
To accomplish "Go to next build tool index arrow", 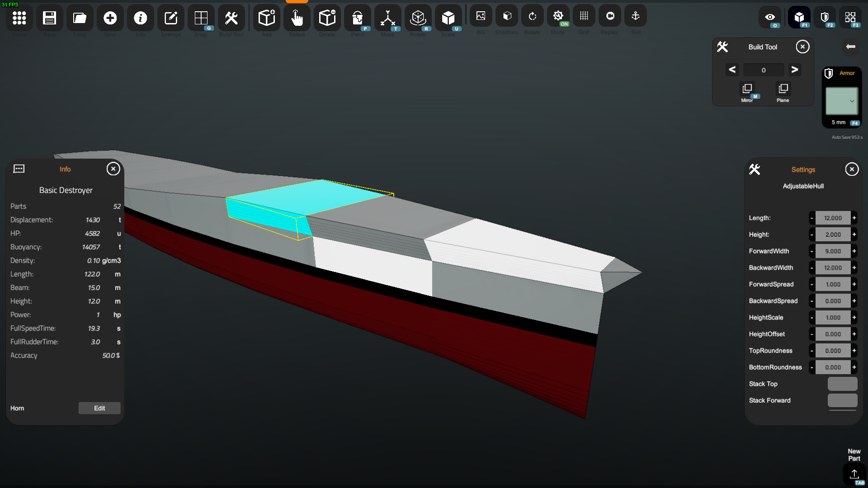I will pos(794,70).
